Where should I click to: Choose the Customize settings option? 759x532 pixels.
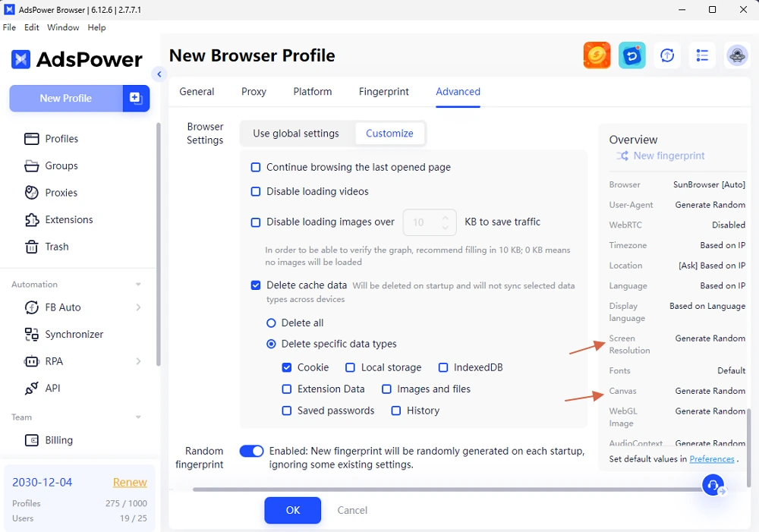[389, 134]
